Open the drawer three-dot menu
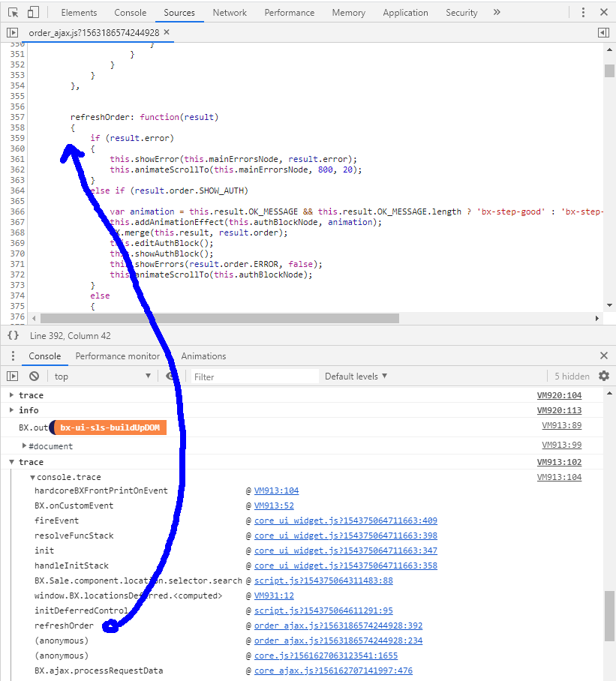The width and height of the screenshot is (616, 681). pos(13,356)
